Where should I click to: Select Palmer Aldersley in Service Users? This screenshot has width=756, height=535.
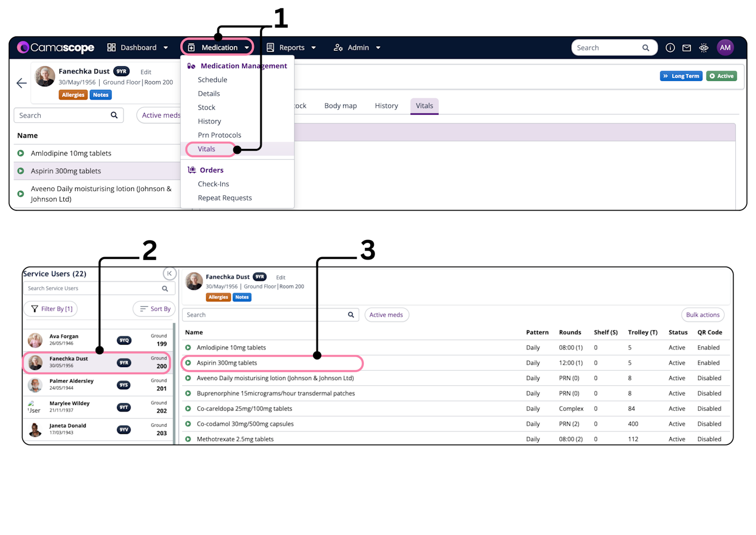(98, 385)
